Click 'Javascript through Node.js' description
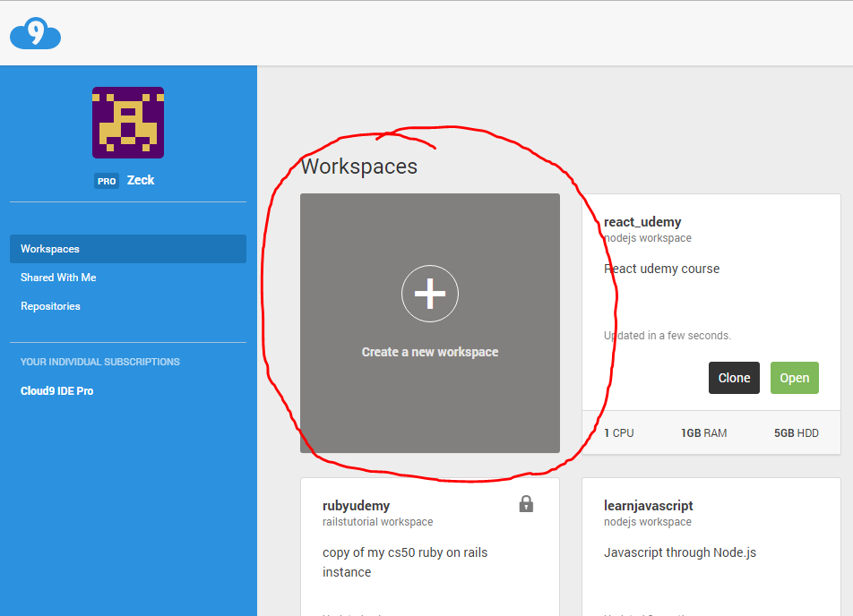 pyautogui.click(x=680, y=552)
